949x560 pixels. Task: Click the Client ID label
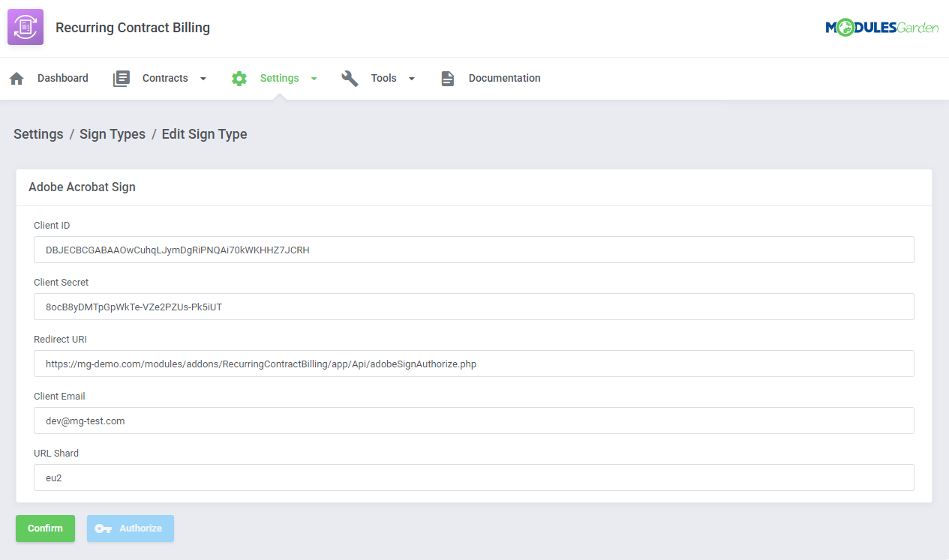point(52,226)
